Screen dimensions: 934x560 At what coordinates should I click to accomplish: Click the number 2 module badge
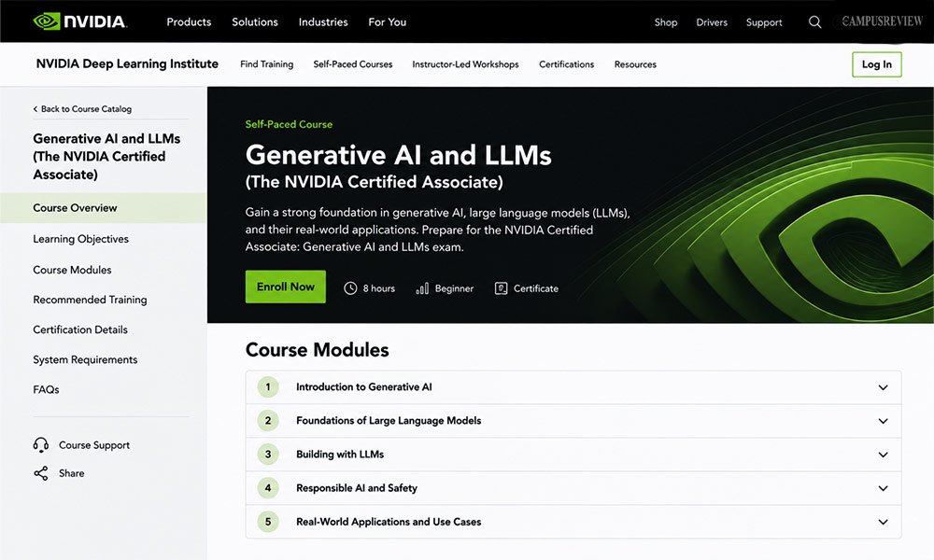[268, 421]
